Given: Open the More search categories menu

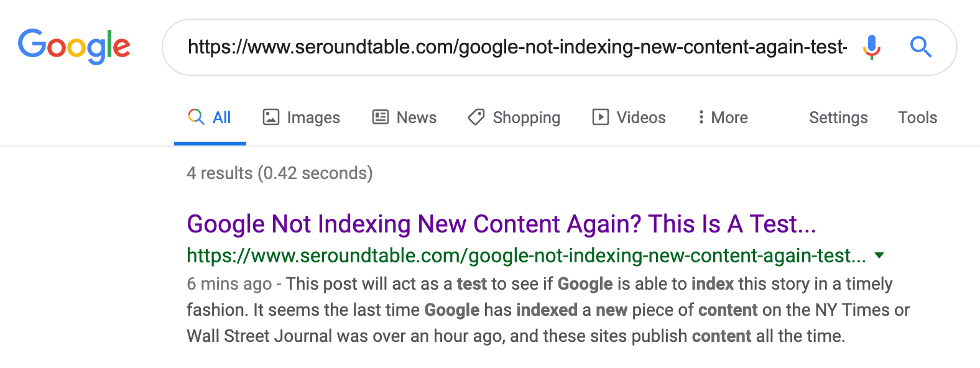Looking at the screenshot, I should 721,117.
